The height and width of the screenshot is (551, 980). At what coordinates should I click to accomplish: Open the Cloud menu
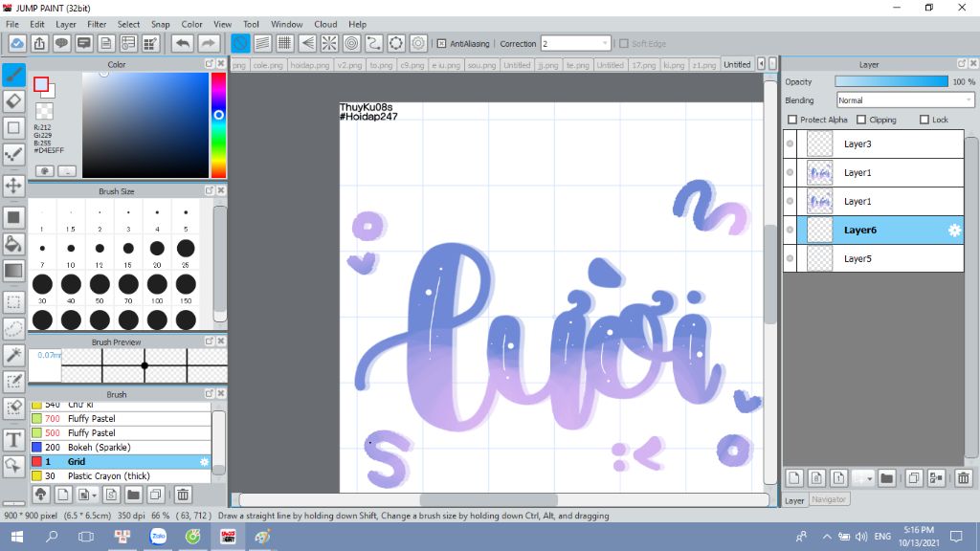coord(325,24)
